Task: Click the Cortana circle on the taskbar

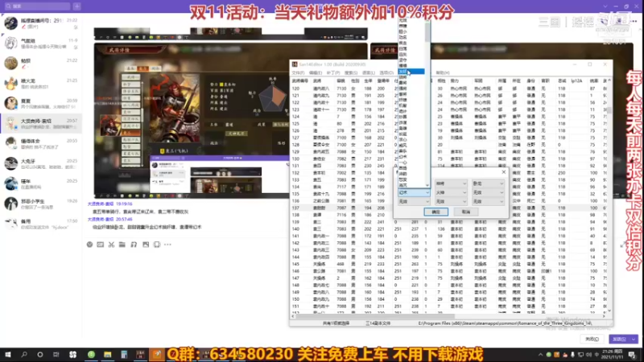Action: click(x=39, y=354)
